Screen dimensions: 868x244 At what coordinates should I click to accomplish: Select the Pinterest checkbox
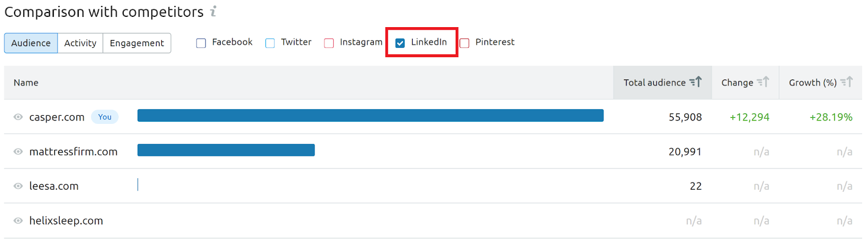coord(464,43)
